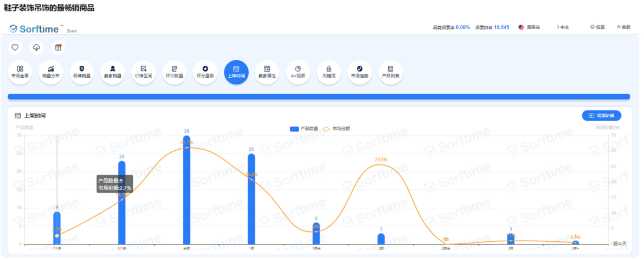Click the cloud download icon
The image size is (644, 261).
tap(37, 48)
